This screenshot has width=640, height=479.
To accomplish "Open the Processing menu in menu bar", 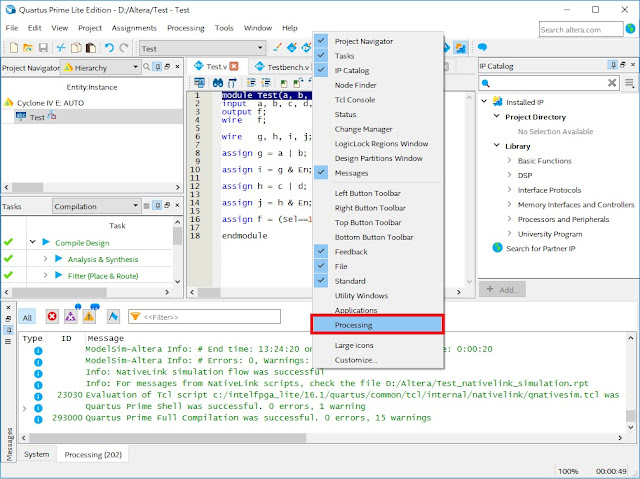I will pos(186,28).
